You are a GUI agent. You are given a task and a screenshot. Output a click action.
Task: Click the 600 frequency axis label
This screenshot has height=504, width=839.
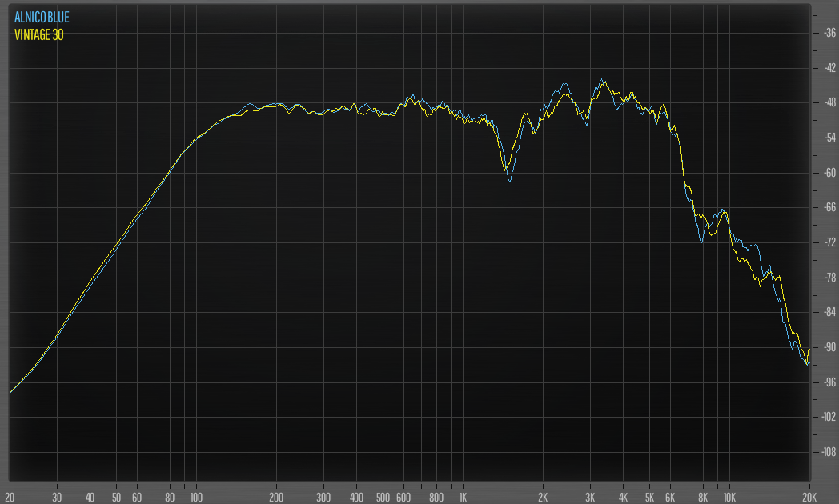point(403,497)
